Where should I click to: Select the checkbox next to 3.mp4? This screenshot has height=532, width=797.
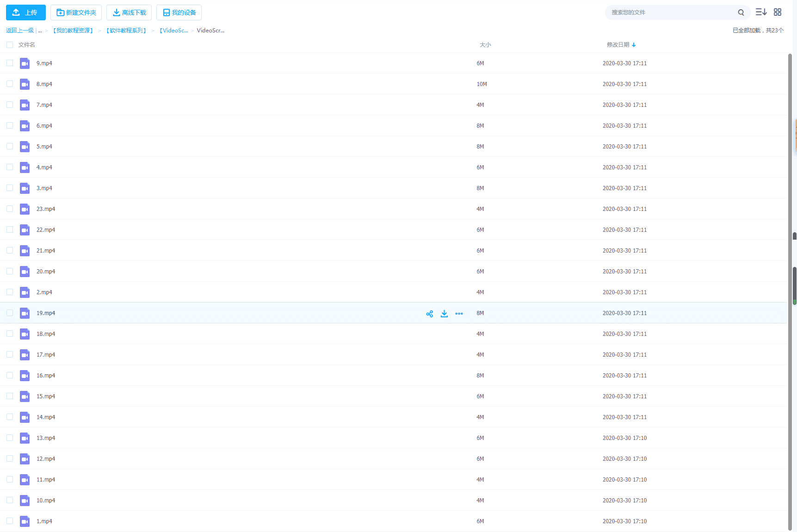(10, 188)
